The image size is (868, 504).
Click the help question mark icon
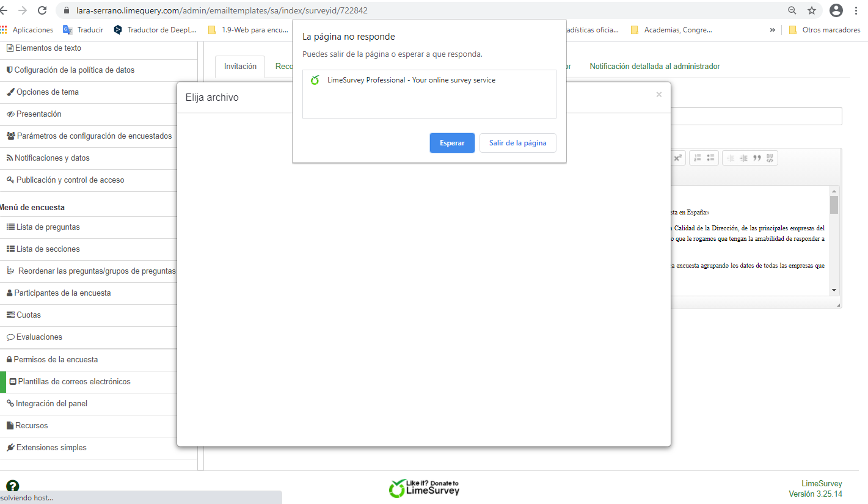(x=12, y=486)
